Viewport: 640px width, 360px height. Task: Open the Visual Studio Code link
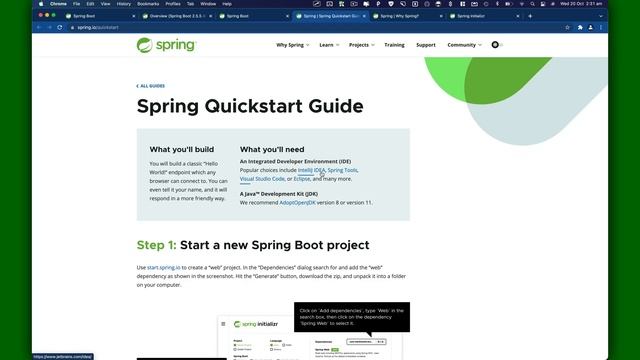tap(262, 179)
